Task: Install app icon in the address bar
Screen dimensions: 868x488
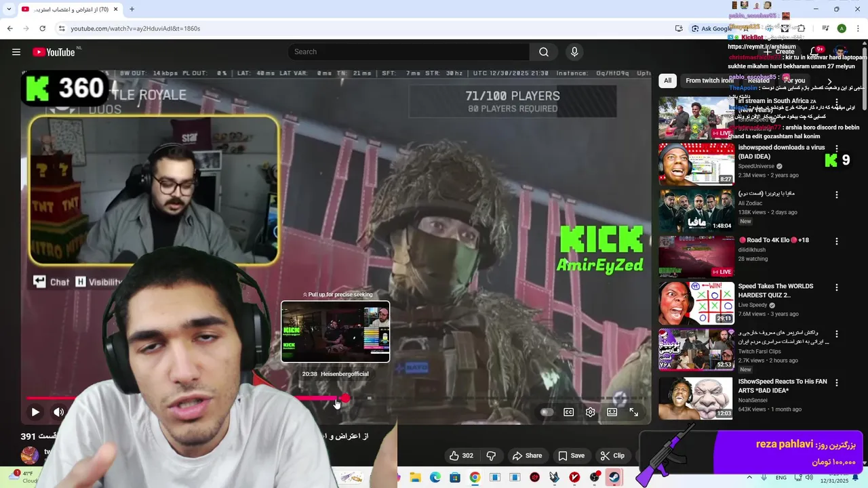Action: click(x=679, y=28)
